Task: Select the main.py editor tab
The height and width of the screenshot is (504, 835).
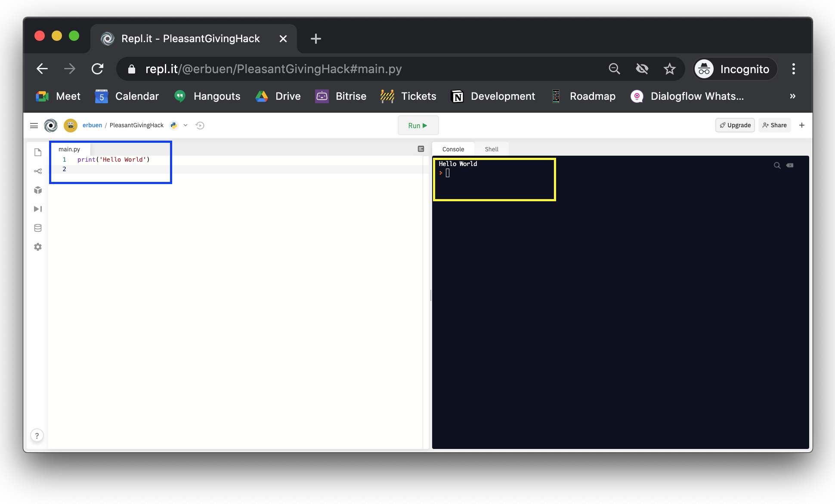Action: click(x=69, y=149)
